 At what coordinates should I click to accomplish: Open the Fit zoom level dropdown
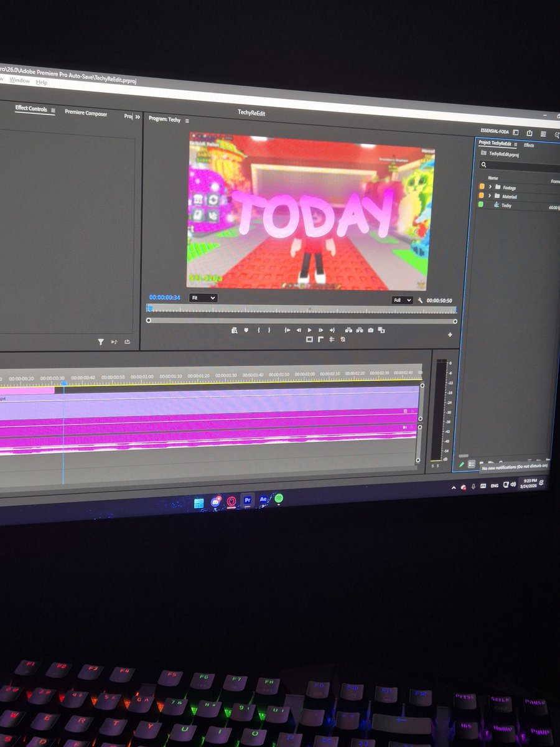click(x=203, y=298)
